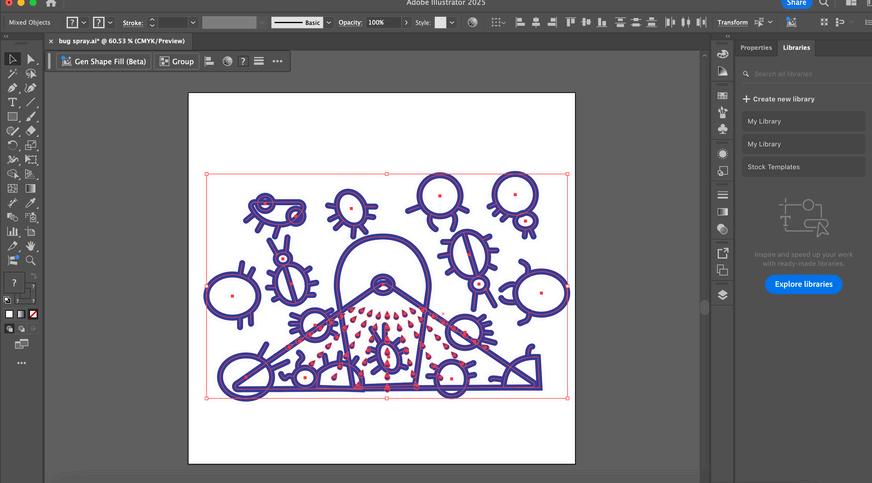Switch to the Properties tab
The width and height of the screenshot is (872, 483).
pyautogui.click(x=756, y=47)
